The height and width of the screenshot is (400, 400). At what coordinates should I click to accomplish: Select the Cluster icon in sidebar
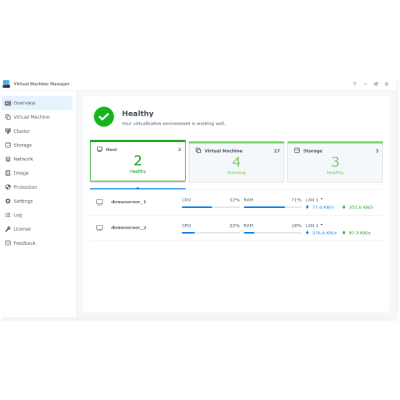point(8,131)
